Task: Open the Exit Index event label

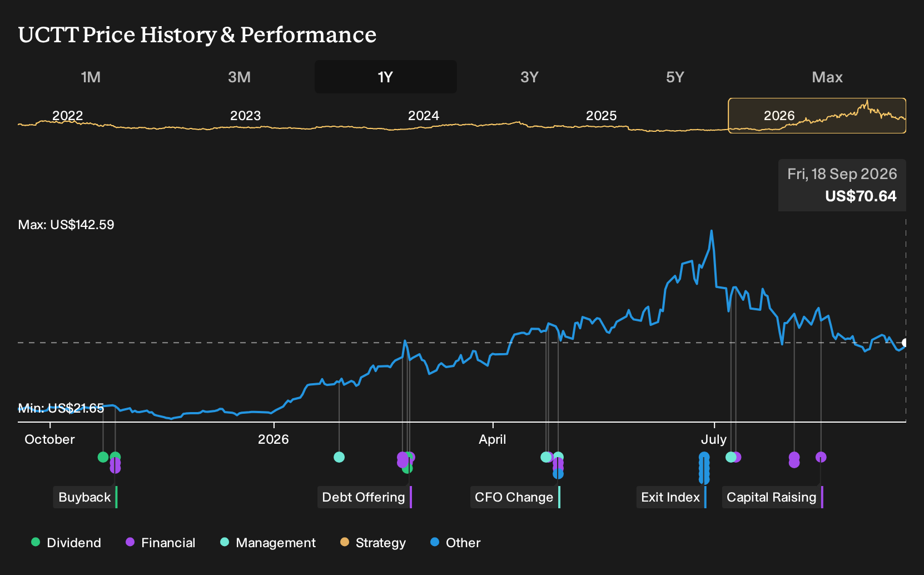Action: pyautogui.click(x=671, y=497)
